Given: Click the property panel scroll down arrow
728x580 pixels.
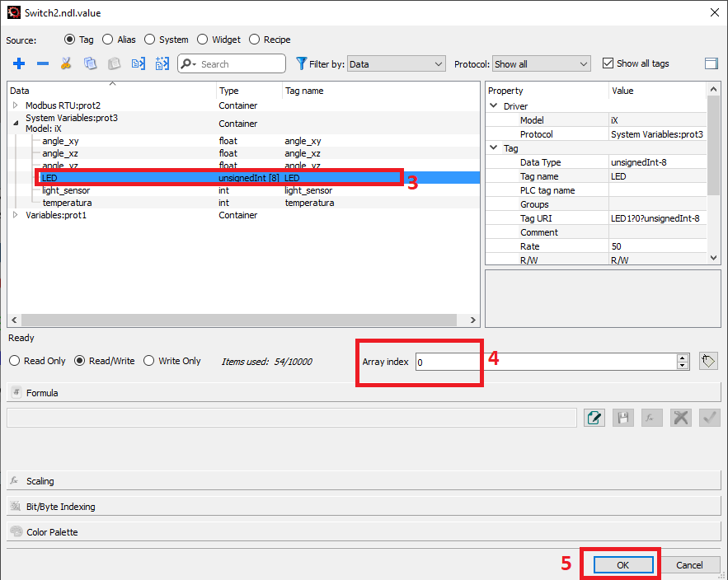Looking at the screenshot, I should [714, 258].
